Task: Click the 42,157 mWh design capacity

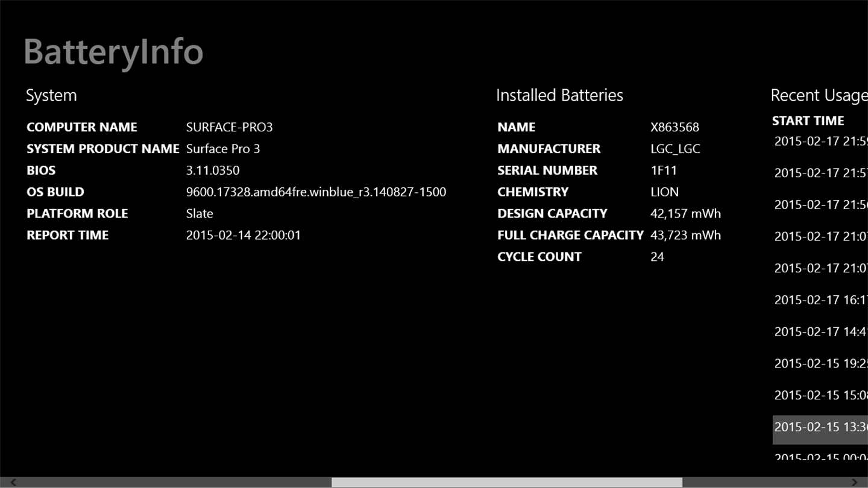Action: (x=686, y=214)
